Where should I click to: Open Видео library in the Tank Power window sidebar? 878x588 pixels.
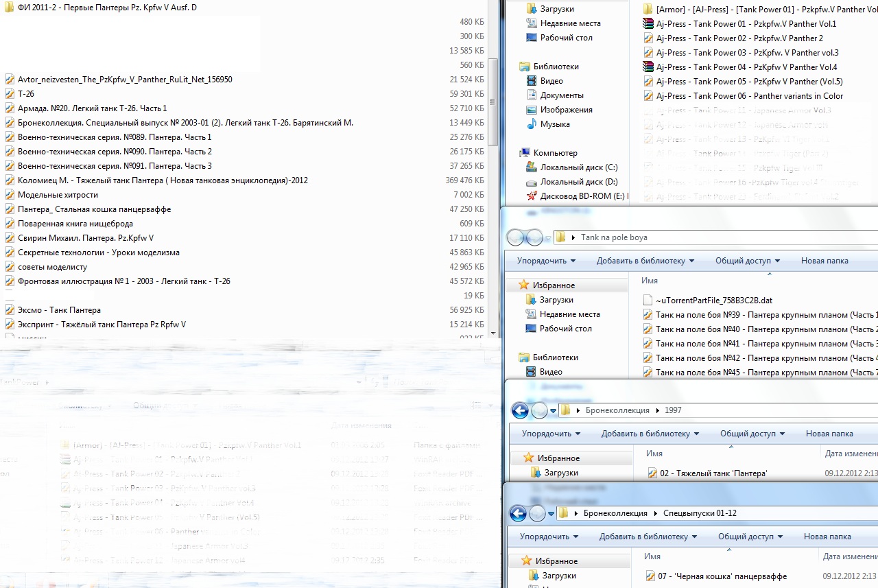pyautogui.click(x=551, y=81)
